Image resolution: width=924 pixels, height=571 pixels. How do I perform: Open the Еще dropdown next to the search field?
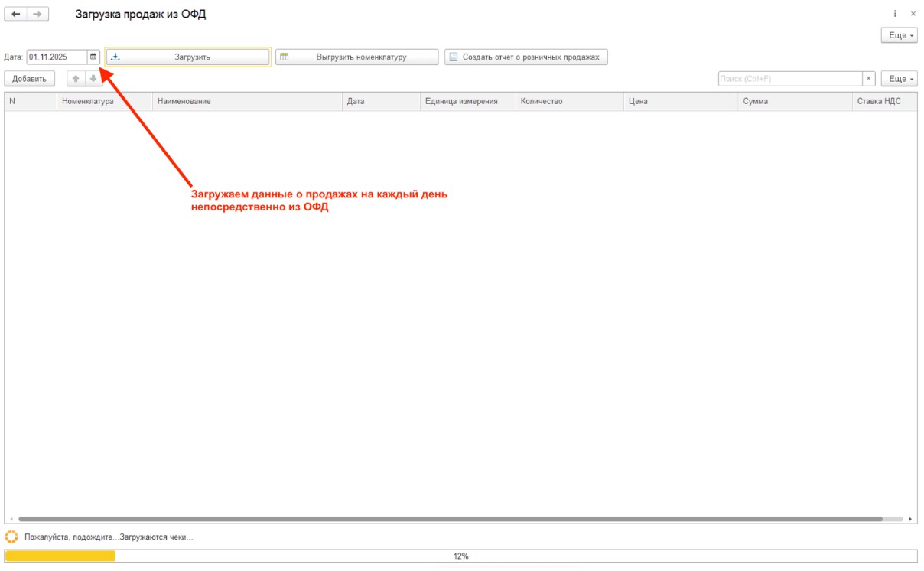(x=900, y=79)
